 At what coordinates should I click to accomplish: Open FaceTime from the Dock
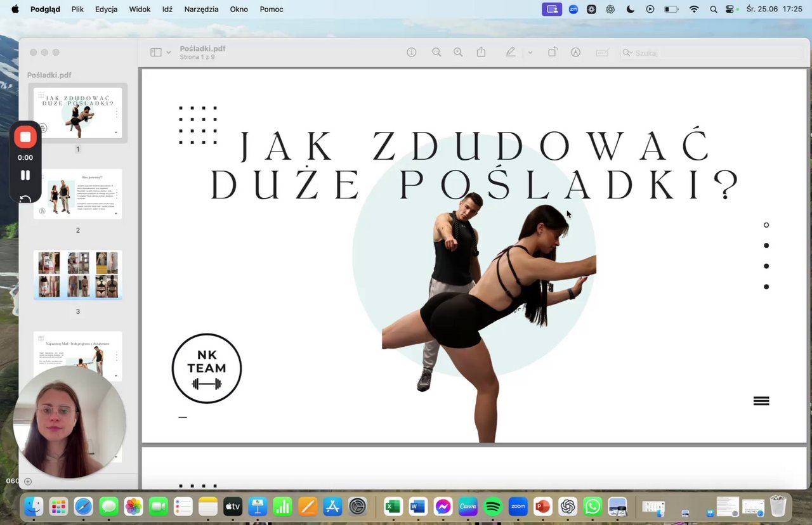coord(158,506)
